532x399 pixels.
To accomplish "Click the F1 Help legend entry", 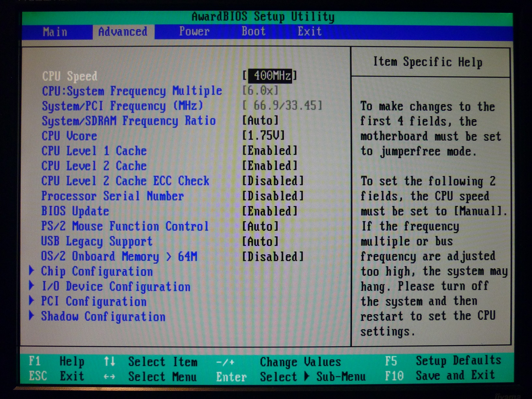I will click(56, 362).
